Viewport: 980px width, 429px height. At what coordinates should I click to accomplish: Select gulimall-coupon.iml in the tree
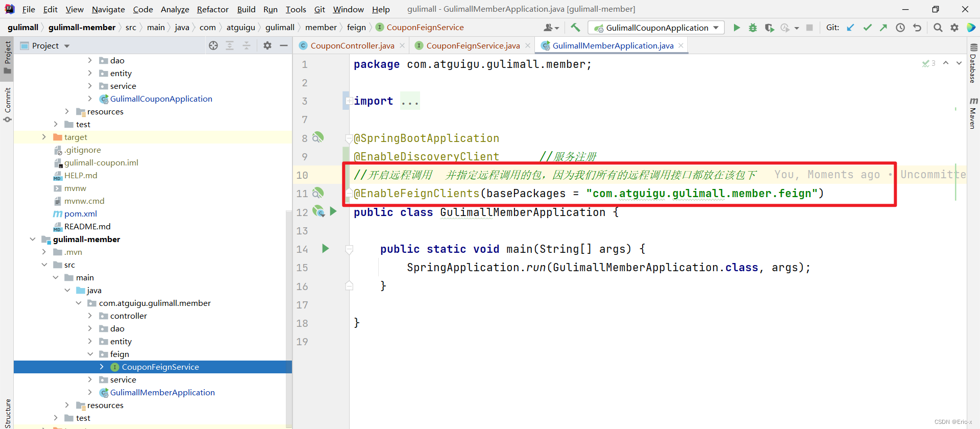pyautogui.click(x=101, y=162)
